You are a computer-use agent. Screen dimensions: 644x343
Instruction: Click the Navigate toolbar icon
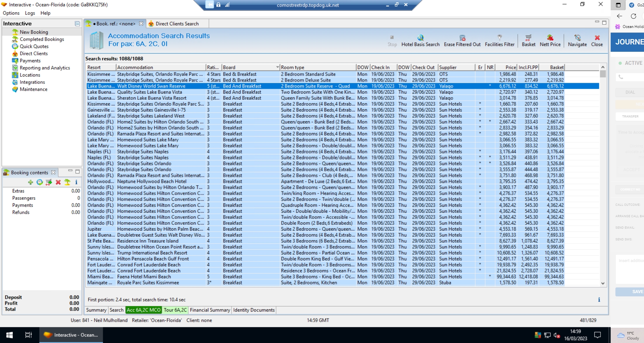pyautogui.click(x=577, y=38)
